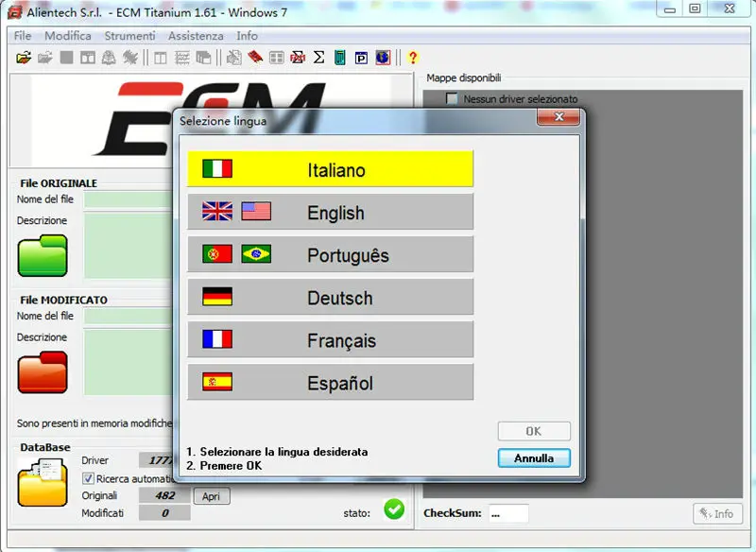Click the open file folder toolbar icon
756x552 pixels.
click(x=23, y=58)
